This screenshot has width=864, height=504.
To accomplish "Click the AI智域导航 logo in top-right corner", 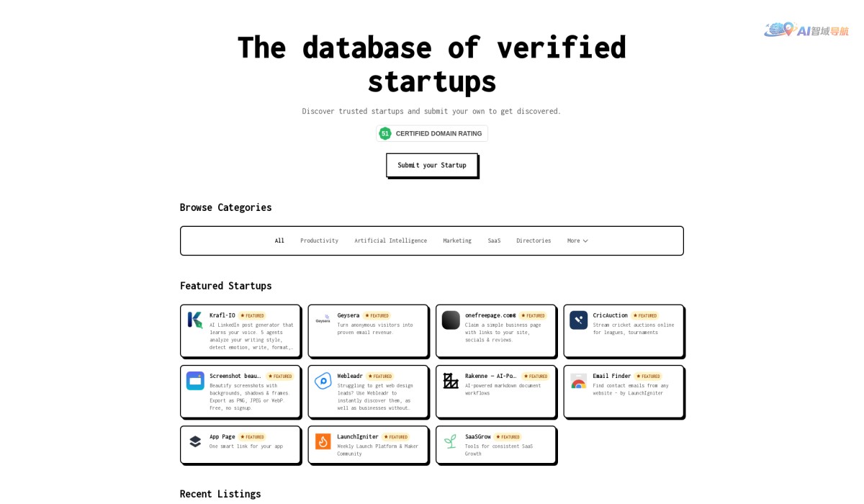I will point(805,30).
